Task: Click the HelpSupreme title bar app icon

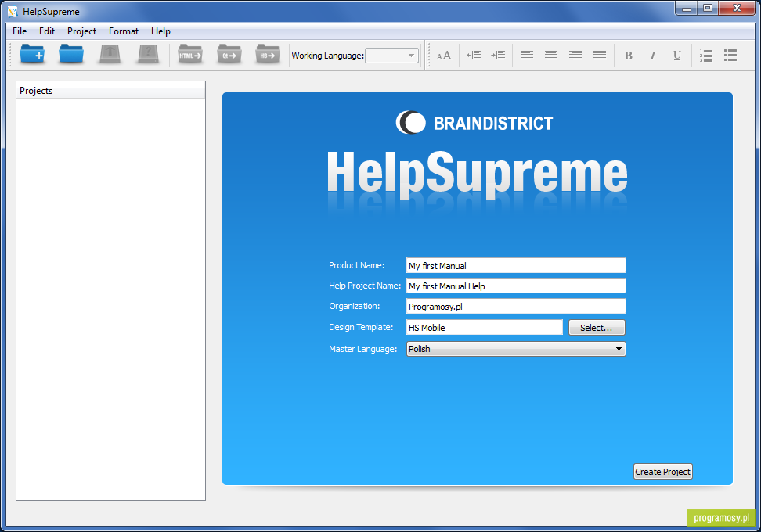Action: click(x=12, y=11)
